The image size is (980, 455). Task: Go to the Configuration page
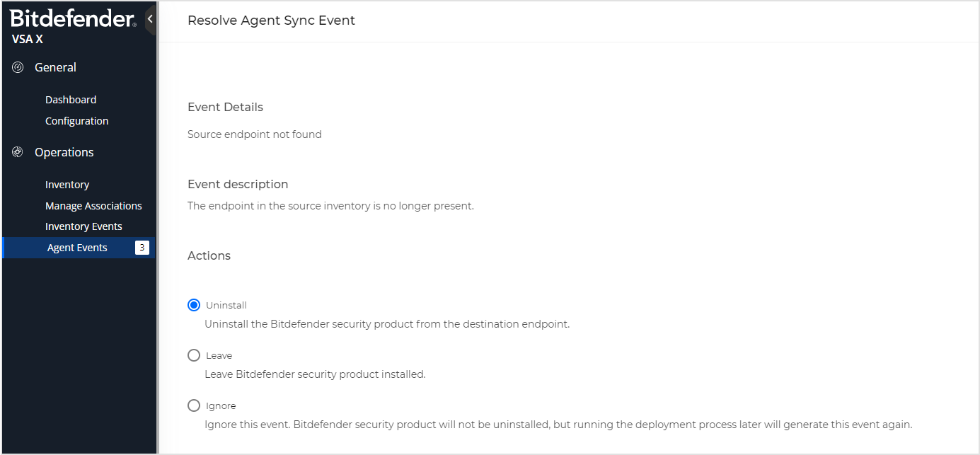[76, 120]
